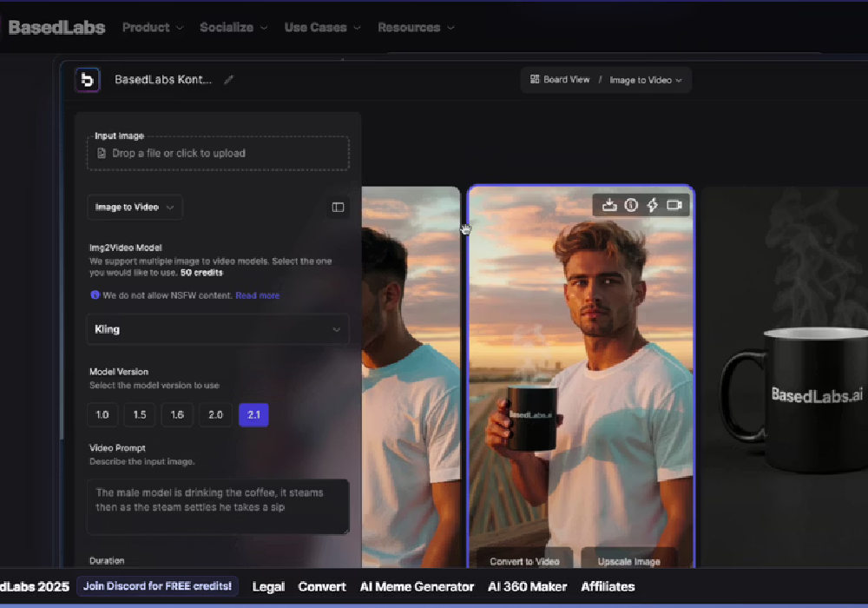Open the Kling model dropdown
This screenshot has width=868, height=608.
[218, 329]
